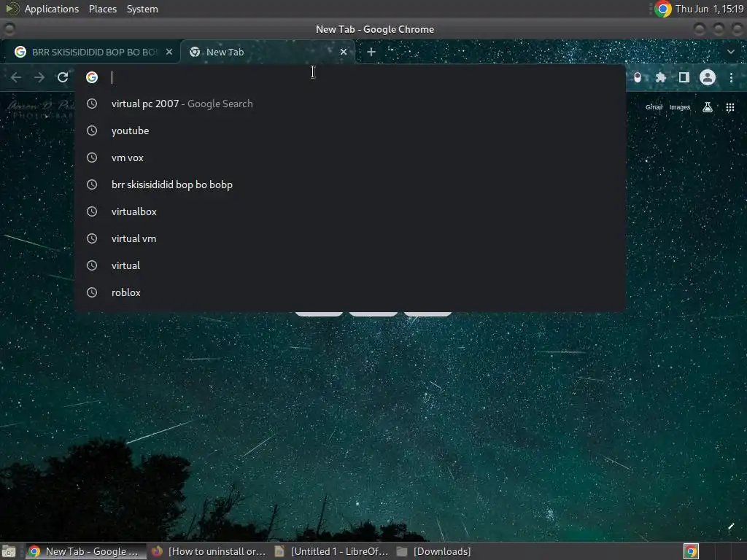The width and height of the screenshot is (747, 560).
Task: Click the Chrome icon in top panel
Action: (x=662, y=9)
